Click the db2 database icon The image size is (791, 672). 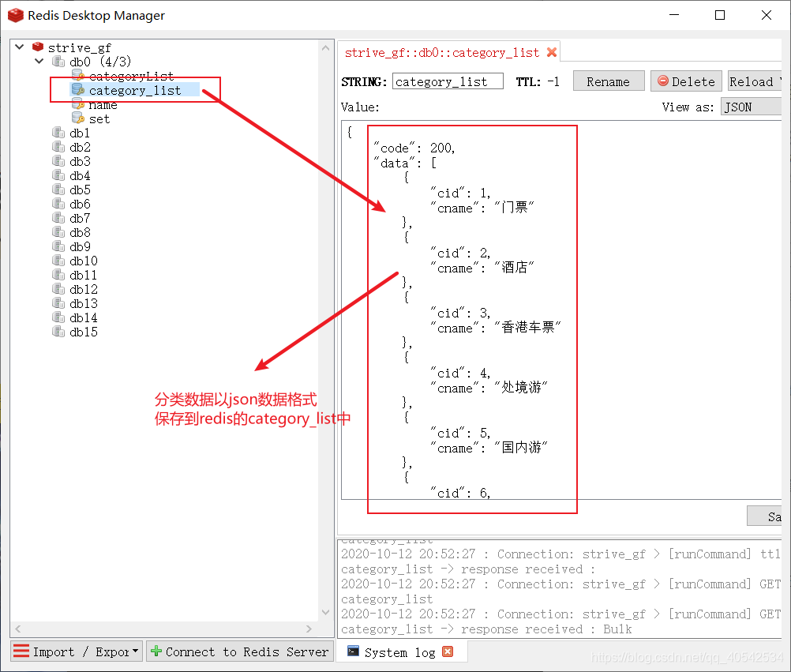coord(58,147)
